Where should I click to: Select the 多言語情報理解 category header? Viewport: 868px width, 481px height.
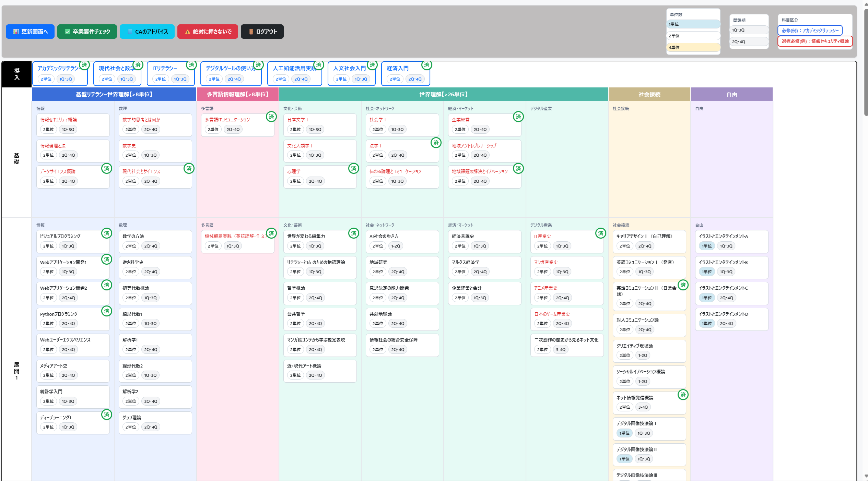click(x=237, y=94)
